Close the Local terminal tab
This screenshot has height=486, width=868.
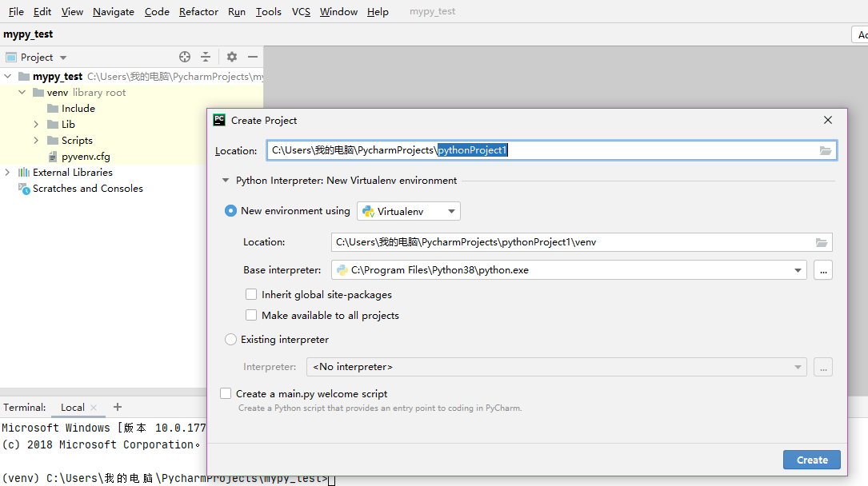pyautogui.click(x=94, y=408)
